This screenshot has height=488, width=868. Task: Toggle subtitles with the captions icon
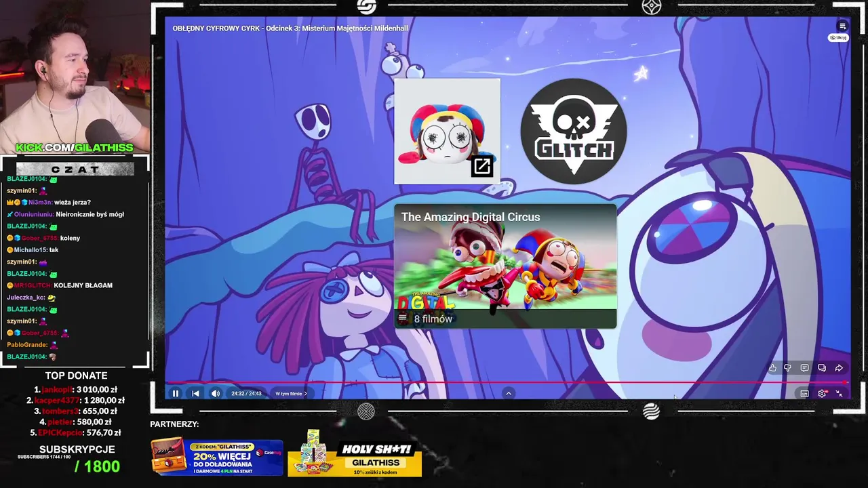click(x=804, y=394)
